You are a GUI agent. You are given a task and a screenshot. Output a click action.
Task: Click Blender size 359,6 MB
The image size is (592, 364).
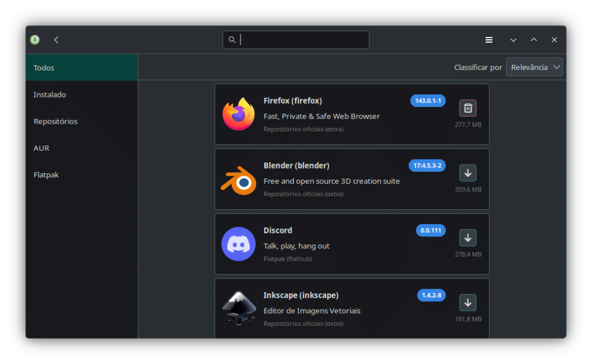coord(468,190)
